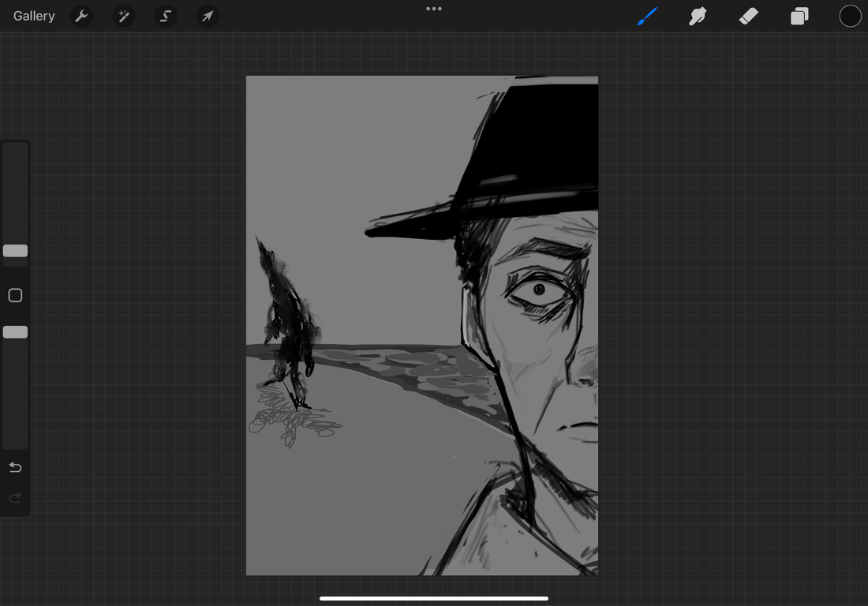Screen dimensions: 868x606
Task: Return to the Gallery
Action: [34, 16]
